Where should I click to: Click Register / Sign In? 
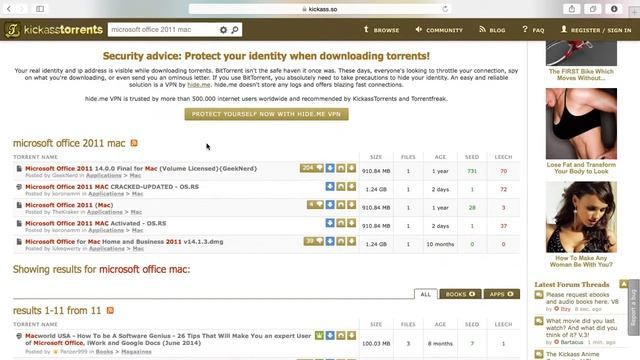(x=596, y=30)
